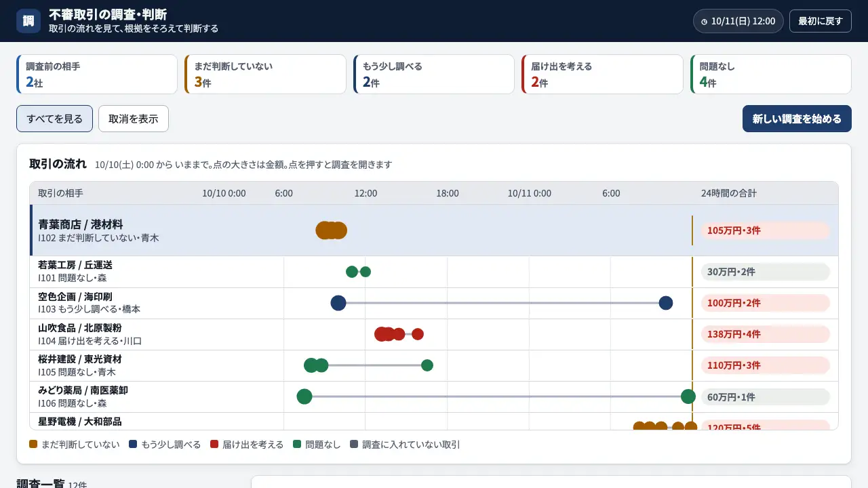Choose the 問題なし 4件 summary card
The width and height of the screenshot is (868, 488).
[x=771, y=75]
